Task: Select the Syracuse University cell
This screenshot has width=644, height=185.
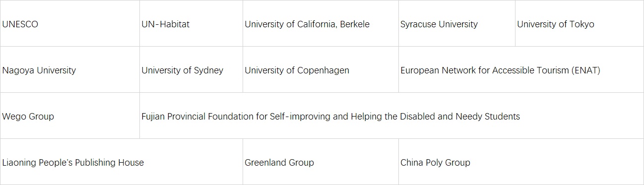Action: (x=456, y=24)
